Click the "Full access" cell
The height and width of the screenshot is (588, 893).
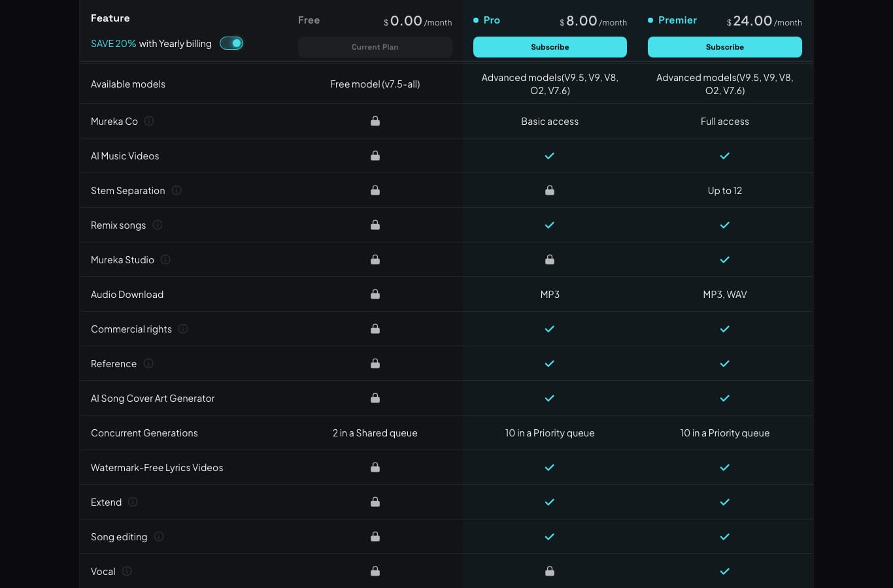(x=724, y=121)
